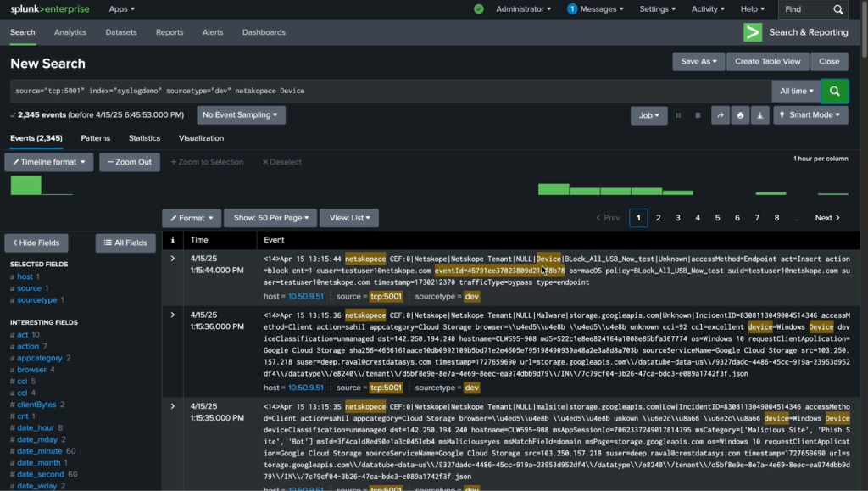868x491 pixels.
Task: Click the All Fields button
Action: click(125, 243)
